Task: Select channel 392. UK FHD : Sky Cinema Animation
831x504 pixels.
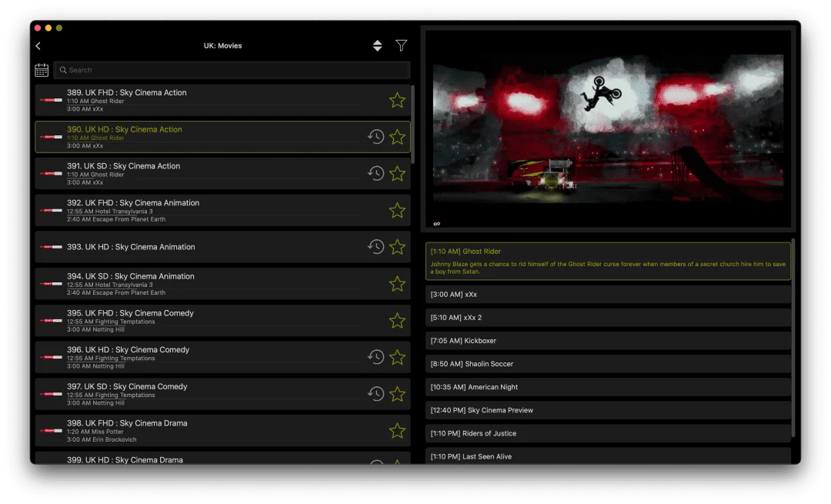Action: tap(222, 210)
